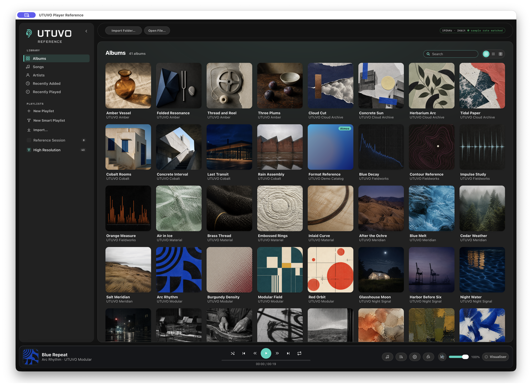Click the purple icon in title bar
Image resolution: width=532 pixels, height=392 pixels.
(27, 15)
